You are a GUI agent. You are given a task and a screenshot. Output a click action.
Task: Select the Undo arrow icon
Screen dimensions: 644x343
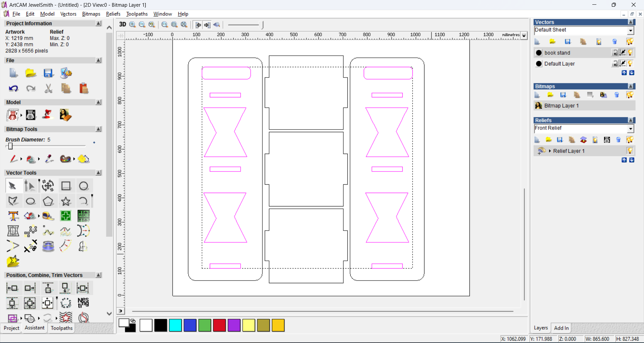tap(13, 89)
